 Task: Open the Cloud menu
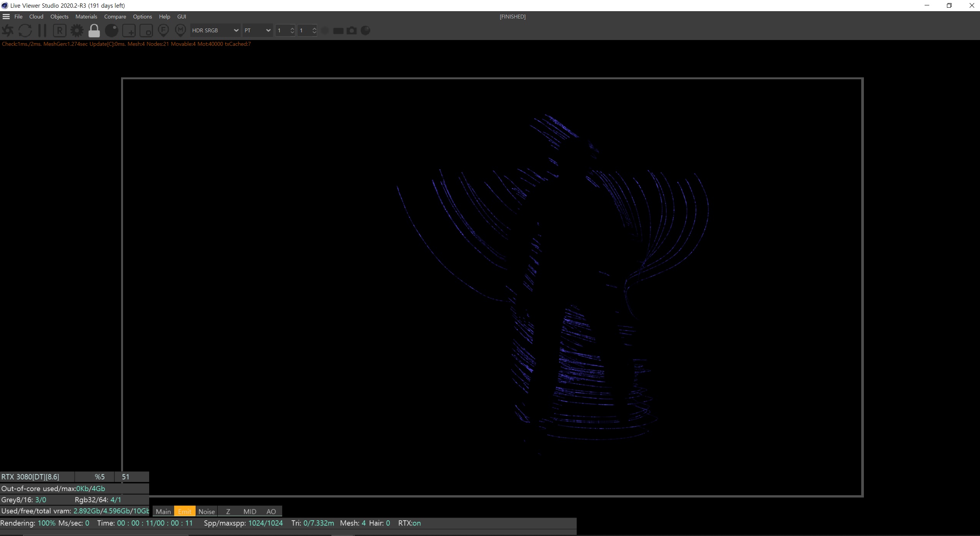(36, 17)
